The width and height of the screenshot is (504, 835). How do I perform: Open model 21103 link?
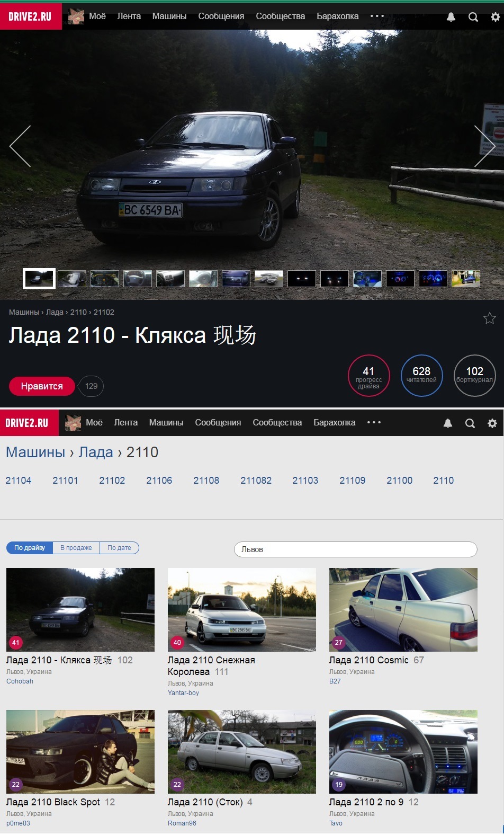click(305, 481)
